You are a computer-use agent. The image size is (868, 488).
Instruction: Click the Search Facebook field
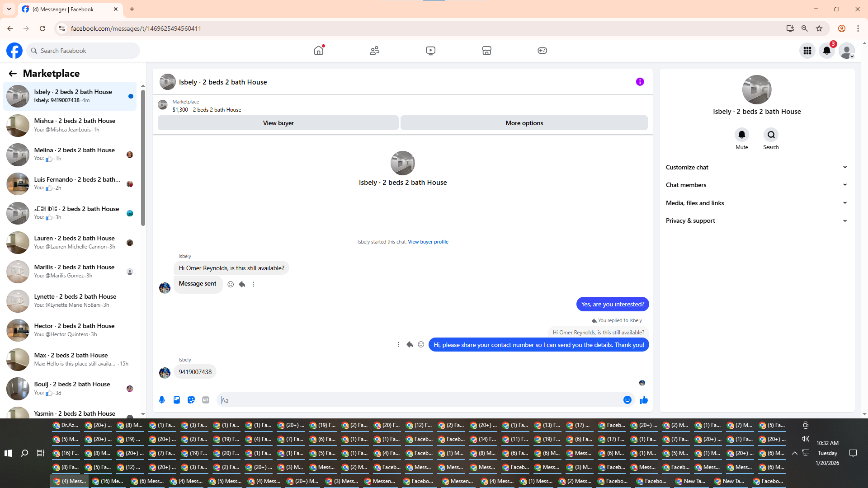[x=83, y=51]
